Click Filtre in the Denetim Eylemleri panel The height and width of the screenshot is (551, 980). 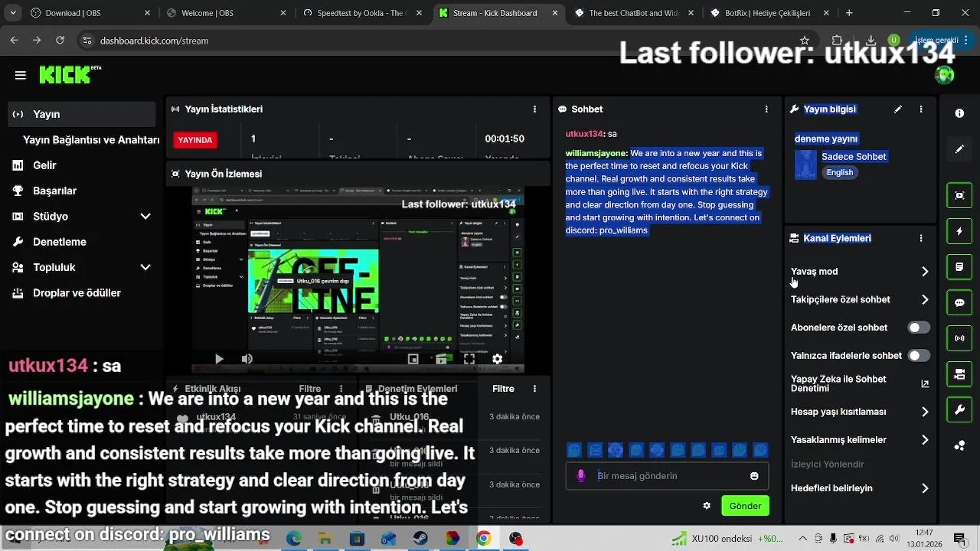coord(503,389)
